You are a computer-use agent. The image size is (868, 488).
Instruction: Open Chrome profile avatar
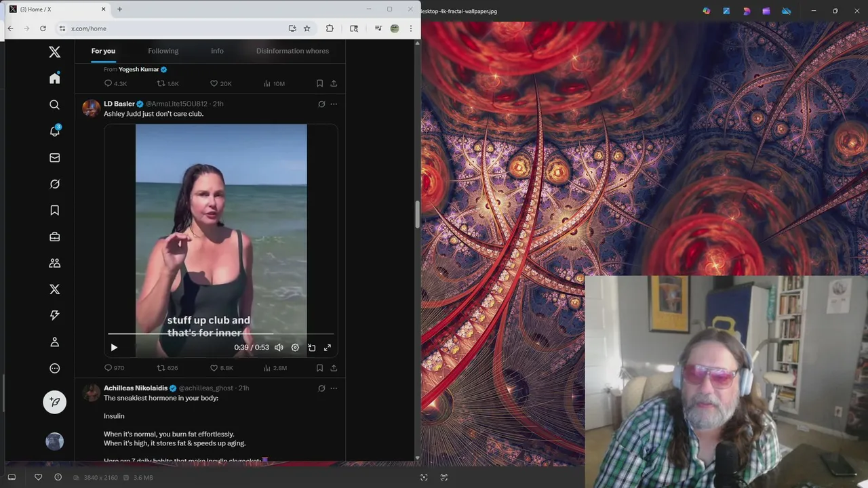coord(395,28)
